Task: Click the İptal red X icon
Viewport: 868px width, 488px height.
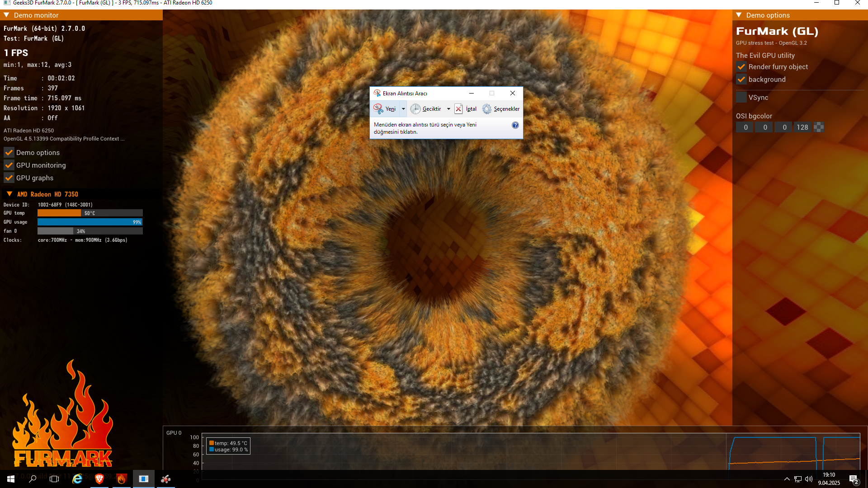Action: [x=458, y=109]
